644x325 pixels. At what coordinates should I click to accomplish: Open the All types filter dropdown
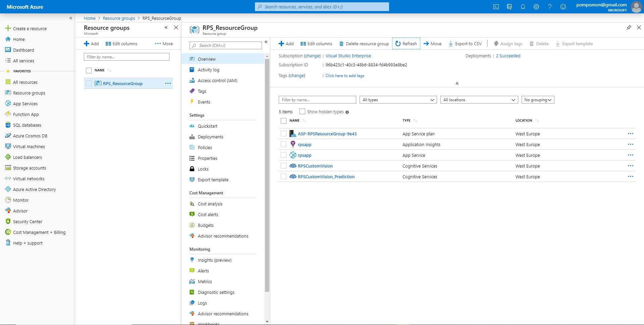point(398,100)
